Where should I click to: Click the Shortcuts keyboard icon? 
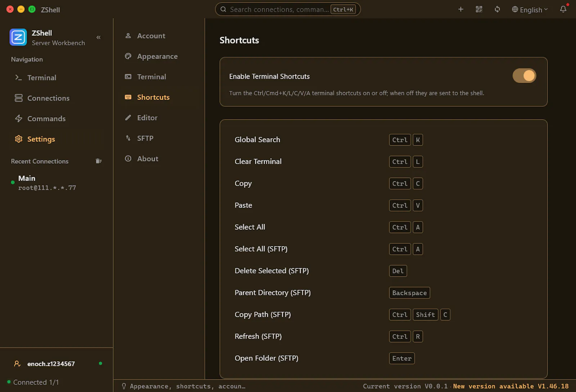(128, 97)
